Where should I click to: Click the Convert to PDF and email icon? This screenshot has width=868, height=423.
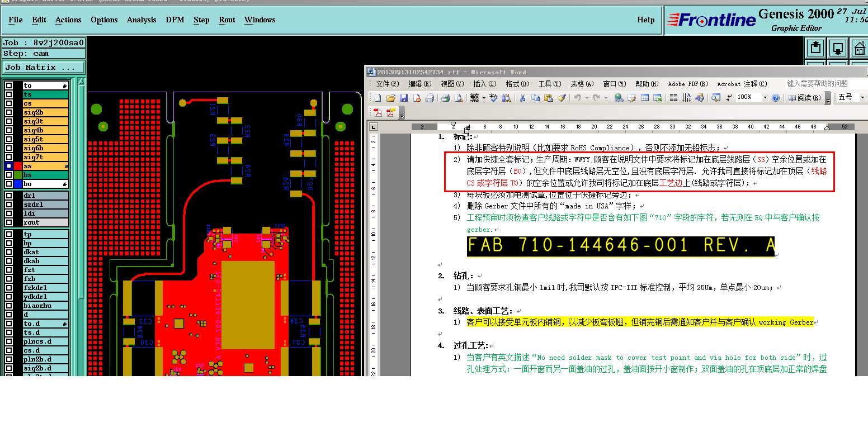[390, 112]
